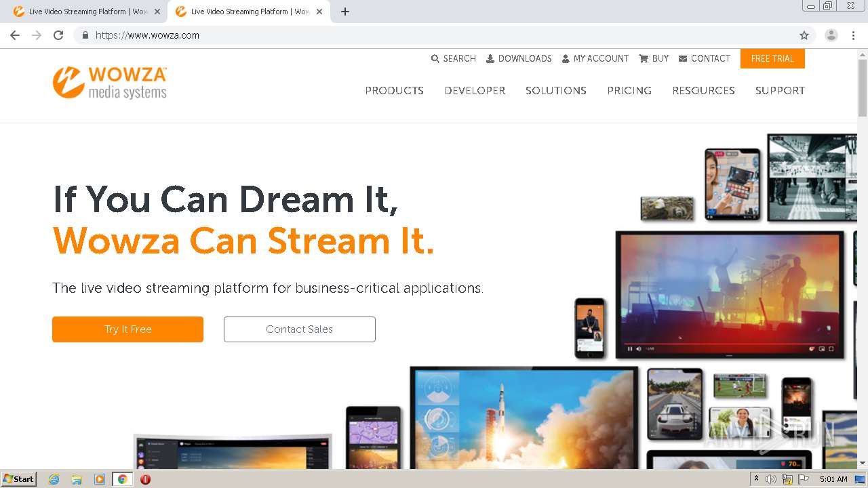Open the Solutions menu
868x488 pixels.
pyautogui.click(x=556, y=91)
